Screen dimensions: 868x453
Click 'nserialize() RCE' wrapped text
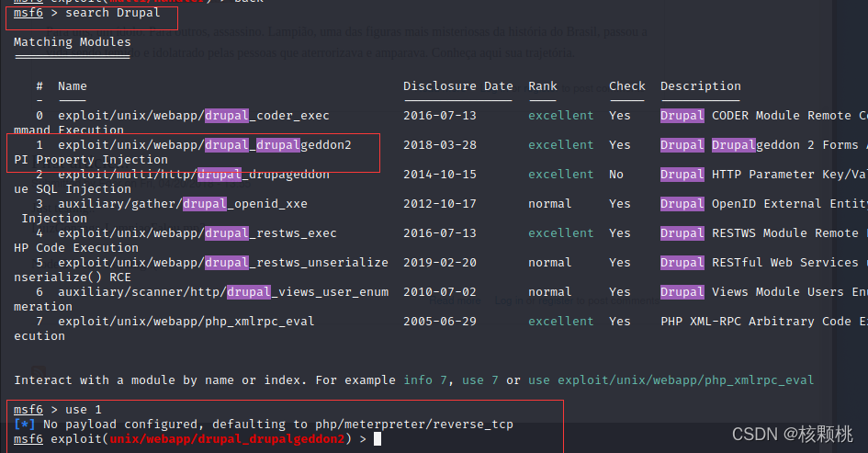[x=73, y=277]
